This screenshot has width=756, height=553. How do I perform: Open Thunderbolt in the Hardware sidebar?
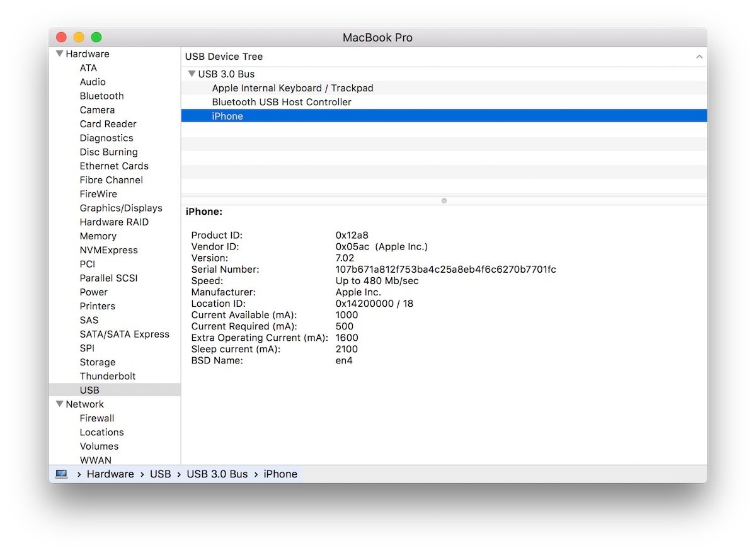tap(108, 376)
